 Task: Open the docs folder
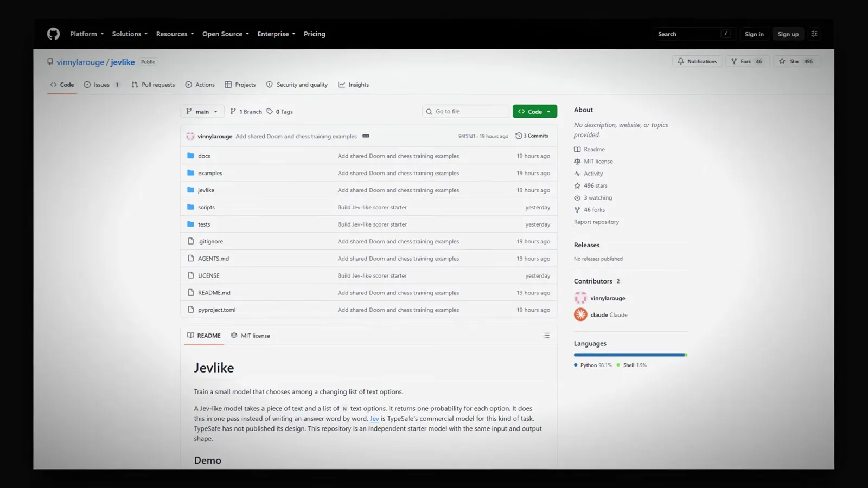[204, 156]
